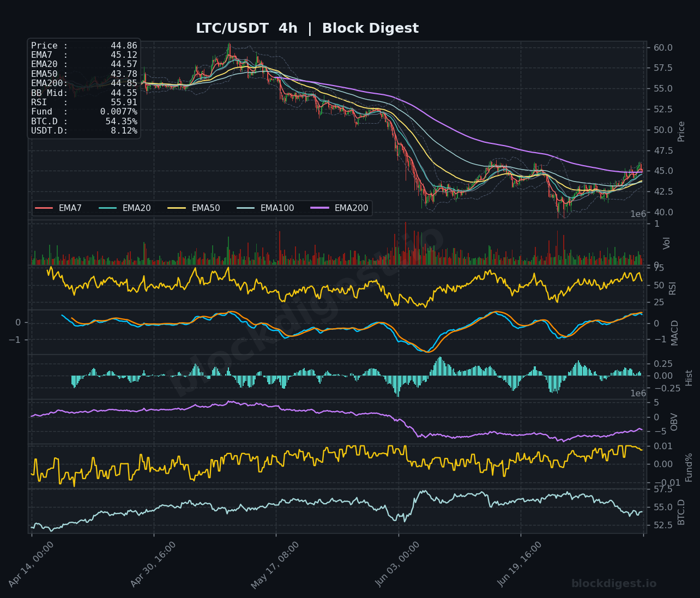
Task: Click the Hist axis label
Action: coord(689,378)
